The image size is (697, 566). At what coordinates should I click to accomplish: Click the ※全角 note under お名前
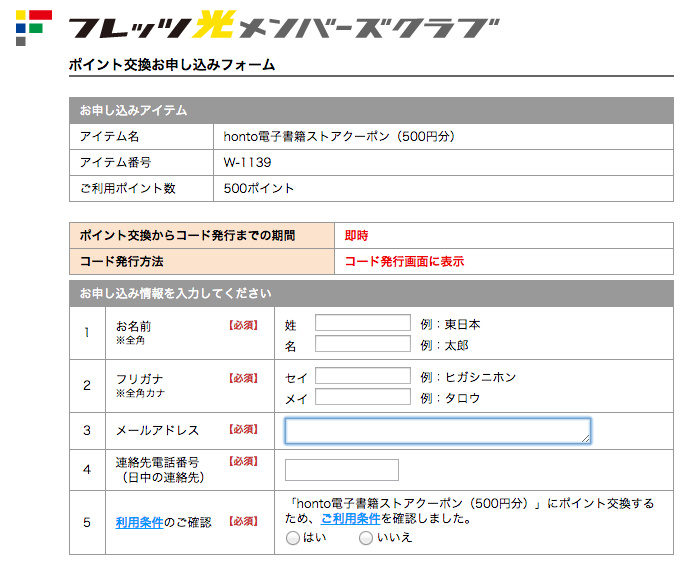[x=130, y=341]
